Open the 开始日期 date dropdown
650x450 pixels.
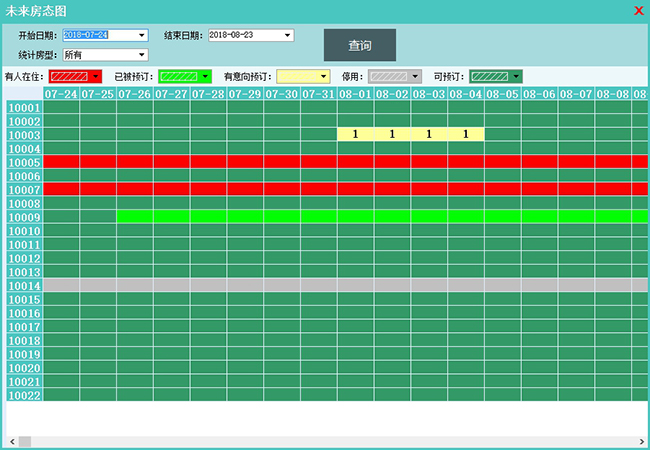point(141,35)
